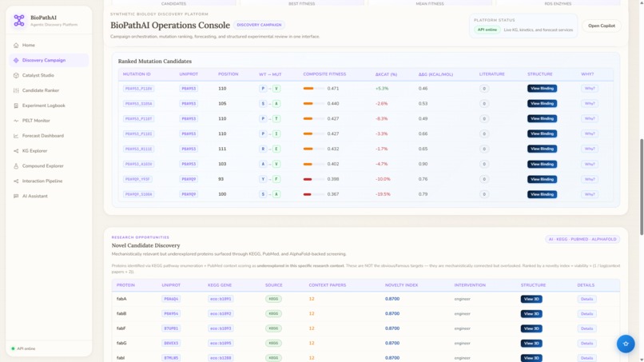Click the eco:b1091 KEGG gene tag
Screen dimensions: 644x362
coord(221,299)
